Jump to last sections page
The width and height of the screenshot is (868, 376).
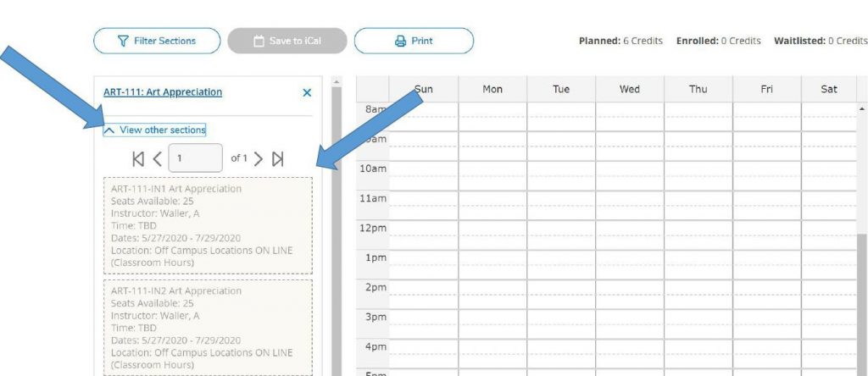point(278,158)
